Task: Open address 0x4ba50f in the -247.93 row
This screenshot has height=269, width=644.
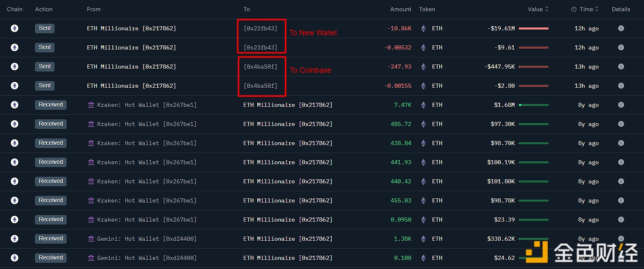Action: pyautogui.click(x=260, y=67)
